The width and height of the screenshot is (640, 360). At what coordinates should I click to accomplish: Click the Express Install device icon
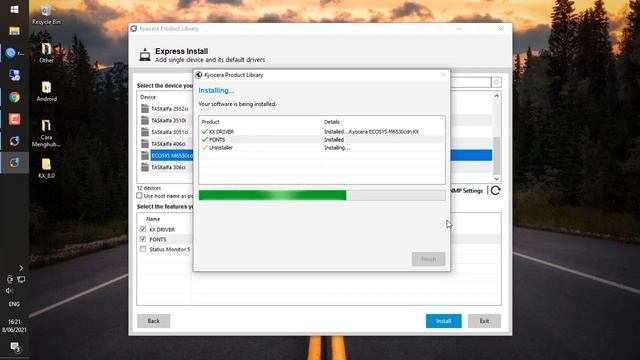click(144, 55)
